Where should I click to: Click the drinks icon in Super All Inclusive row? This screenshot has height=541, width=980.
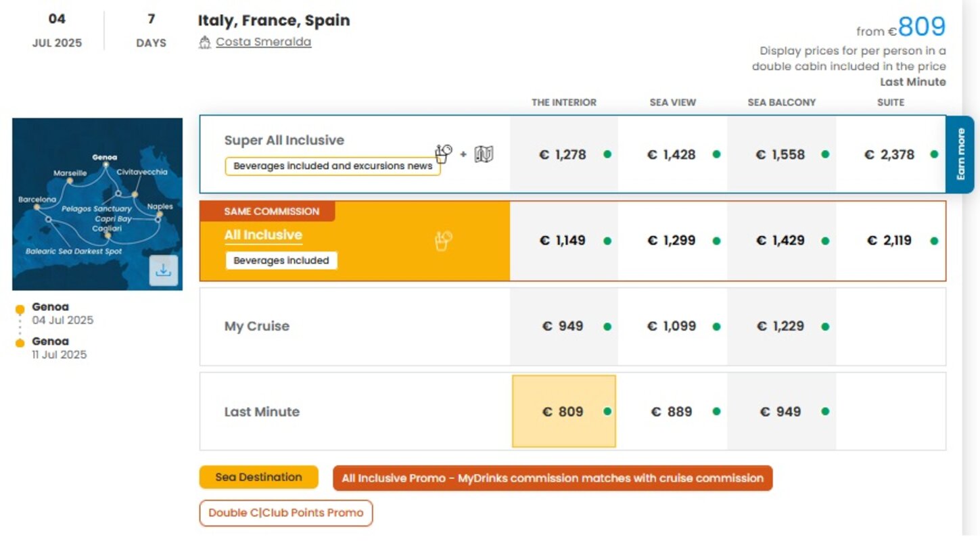[x=443, y=154]
